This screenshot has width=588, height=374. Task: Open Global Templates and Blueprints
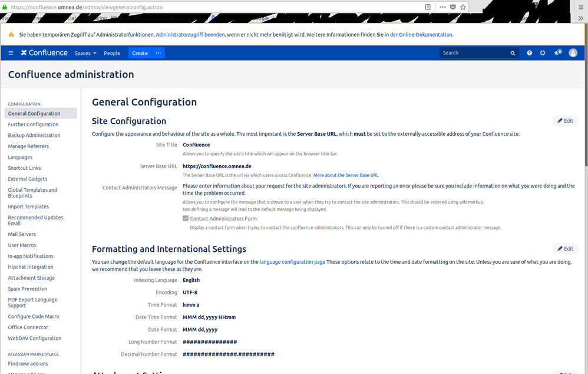click(32, 193)
